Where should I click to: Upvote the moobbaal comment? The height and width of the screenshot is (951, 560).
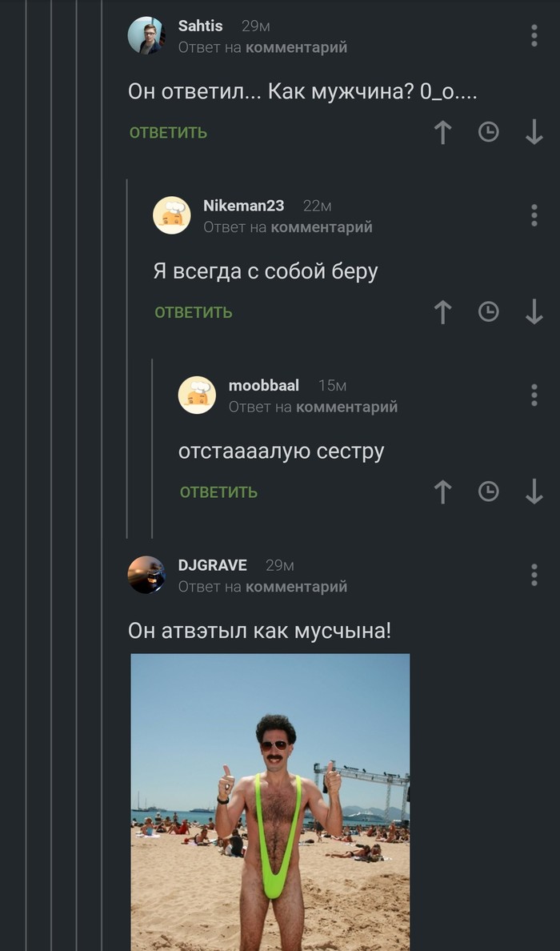point(443,492)
